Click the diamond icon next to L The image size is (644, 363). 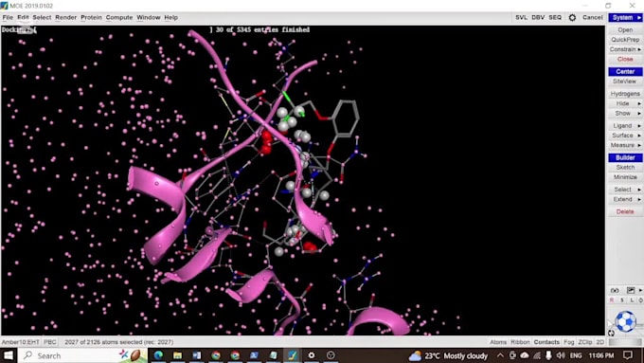[x=640, y=300]
